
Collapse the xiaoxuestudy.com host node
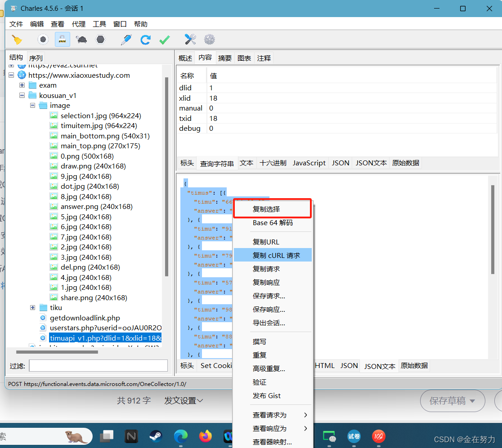11,75
